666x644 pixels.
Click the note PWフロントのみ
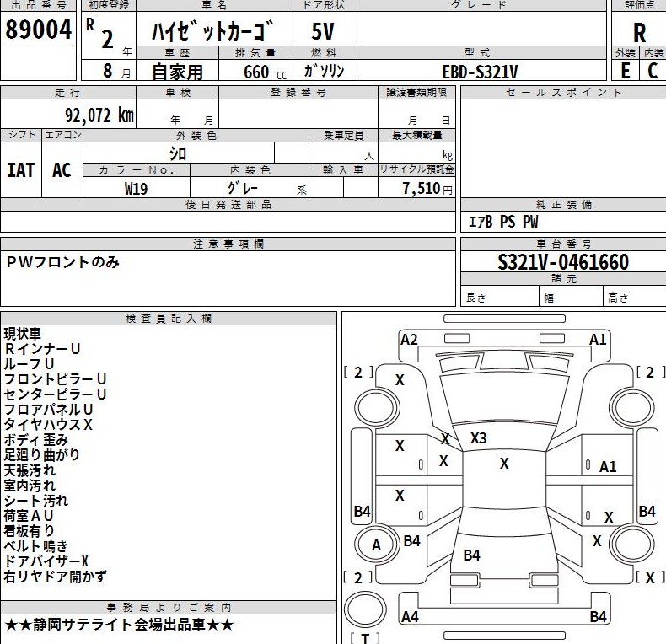tap(63, 262)
